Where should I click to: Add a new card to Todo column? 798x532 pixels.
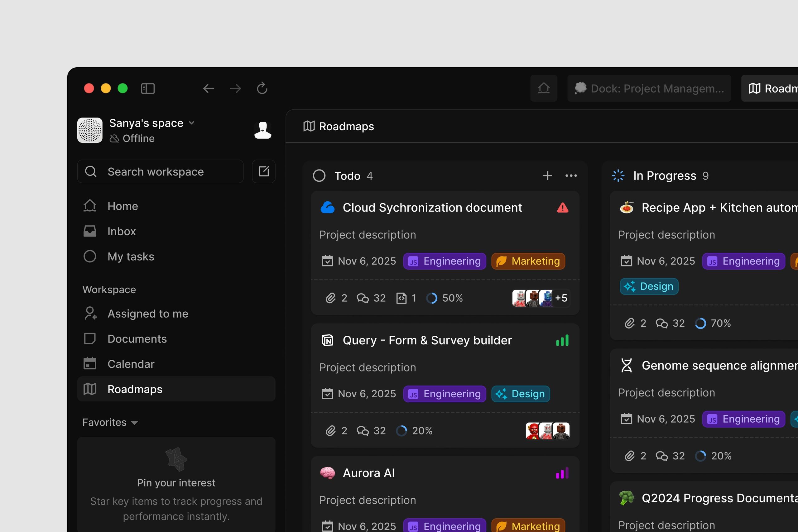pos(547,176)
